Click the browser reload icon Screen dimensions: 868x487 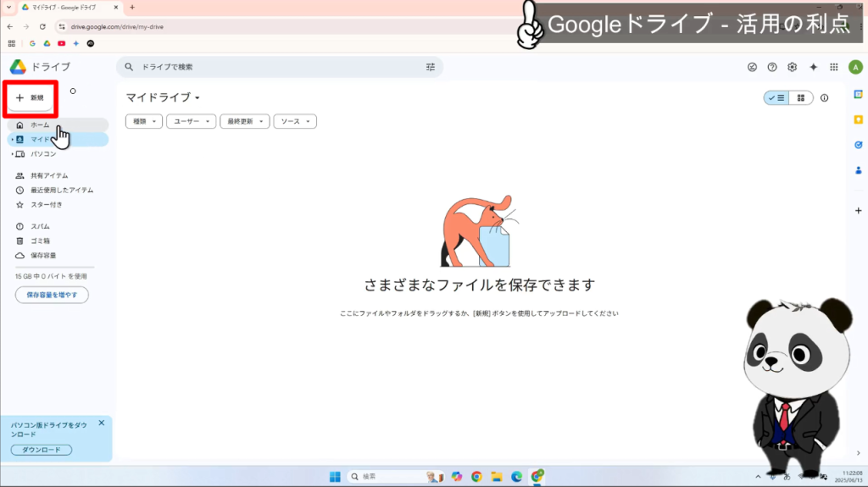pyautogui.click(x=42, y=26)
